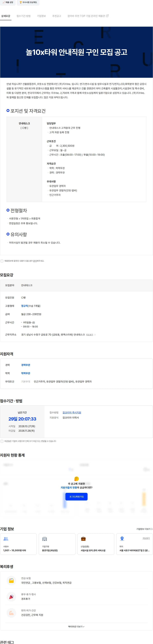153x644 pixels.
Task: Select the 상세요강 tab
Action: point(6,16)
